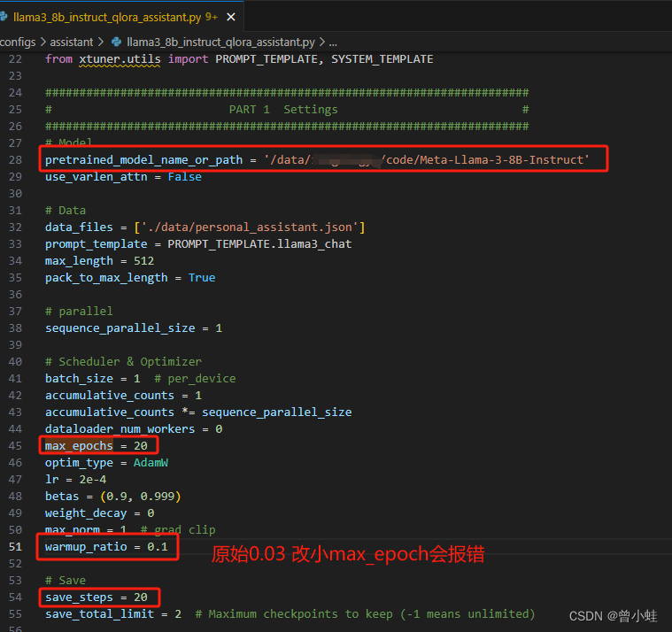The width and height of the screenshot is (672, 632).
Task: Click the PART 1 Settings comment
Action: [283, 110]
